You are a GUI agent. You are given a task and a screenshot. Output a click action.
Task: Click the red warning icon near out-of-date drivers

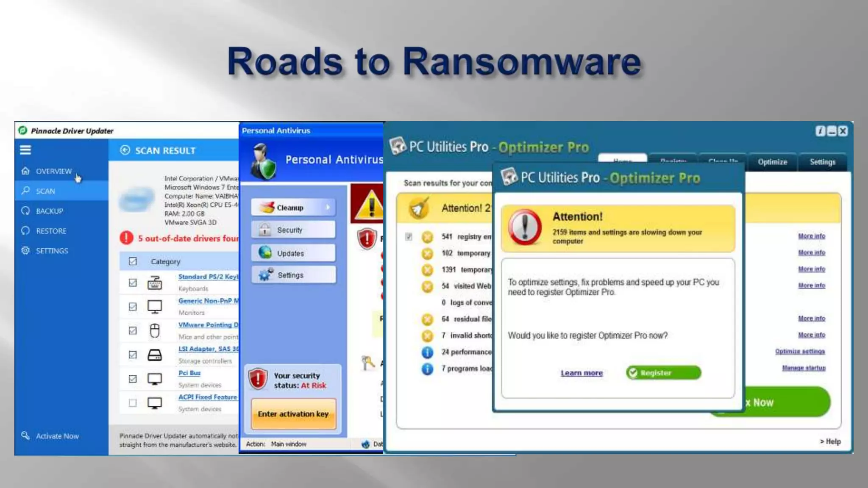[126, 238]
